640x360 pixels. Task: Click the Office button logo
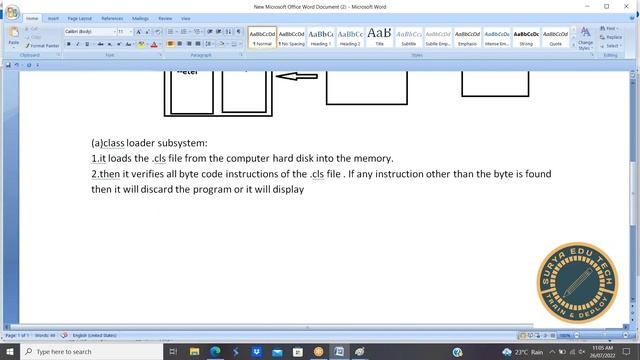(x=12, y=12)
